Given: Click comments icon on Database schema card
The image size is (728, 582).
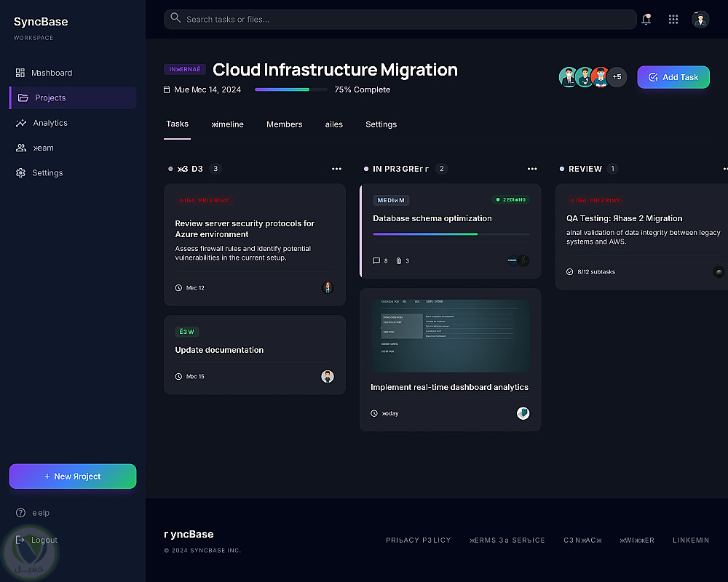Looking at the screenshot, I should click(376, 261).
